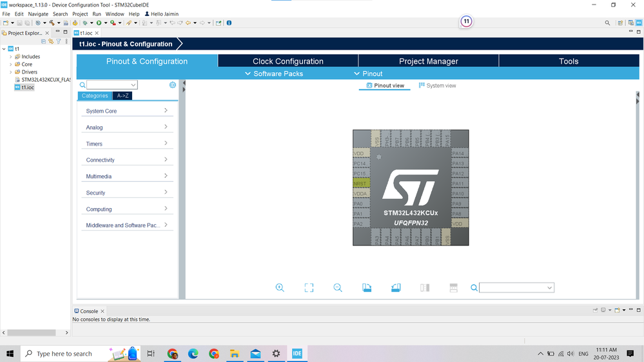Click the toolbar search magnifier at top right

pyautogui.click(x=607, y=23)
